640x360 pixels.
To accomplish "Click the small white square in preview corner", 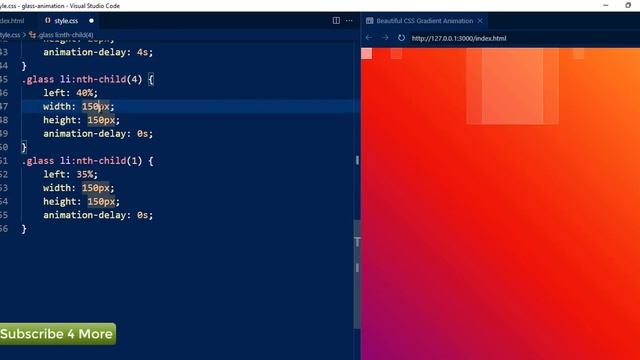I will pos(367,53).
